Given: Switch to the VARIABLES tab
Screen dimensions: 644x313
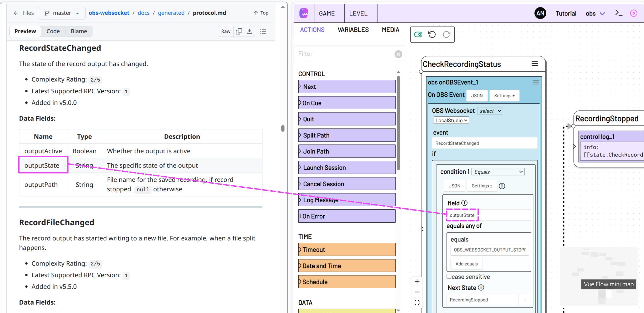Looking at the screenshot, I should (x=353, y=30).
